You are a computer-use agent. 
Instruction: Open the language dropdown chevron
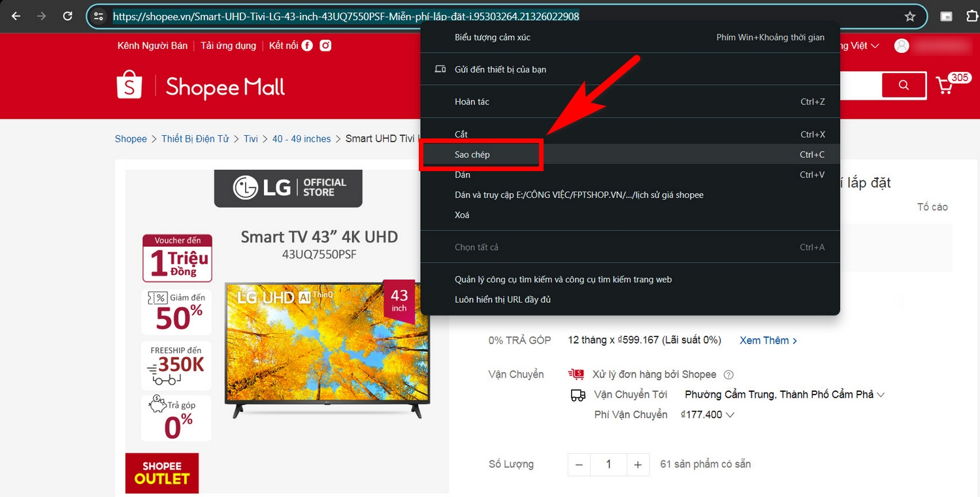875,46
